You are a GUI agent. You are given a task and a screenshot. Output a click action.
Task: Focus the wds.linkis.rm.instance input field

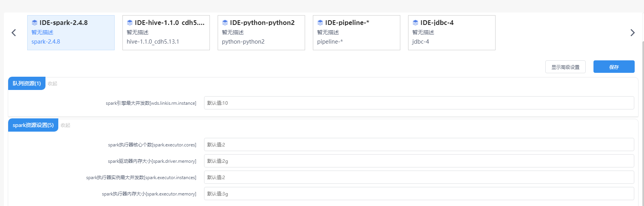[x=419, y=103]
